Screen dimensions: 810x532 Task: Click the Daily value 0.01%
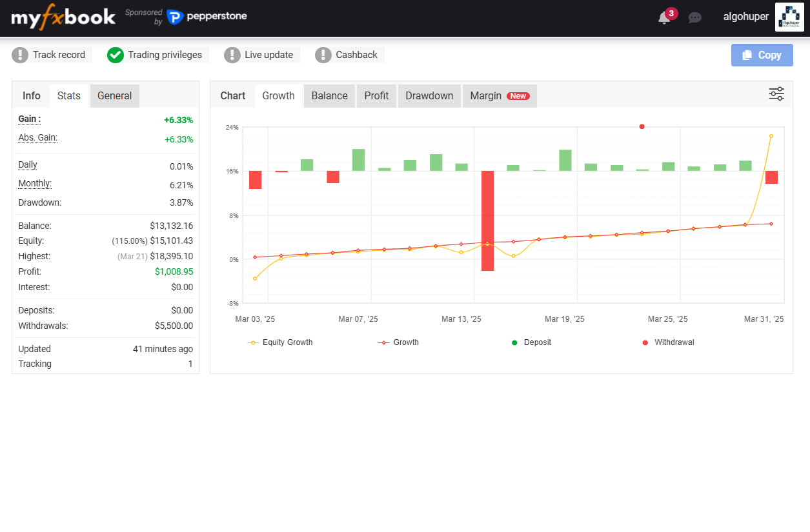pyautogui.click(x=181, y=166)
